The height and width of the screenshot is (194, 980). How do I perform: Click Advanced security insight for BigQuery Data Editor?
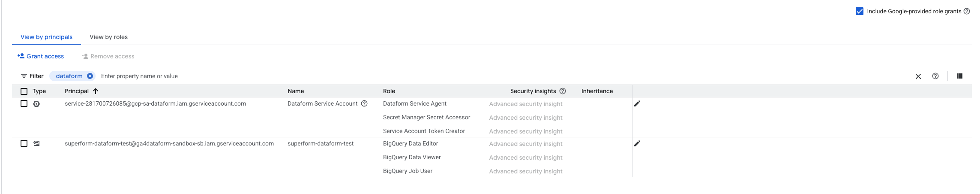pos(525,144)
